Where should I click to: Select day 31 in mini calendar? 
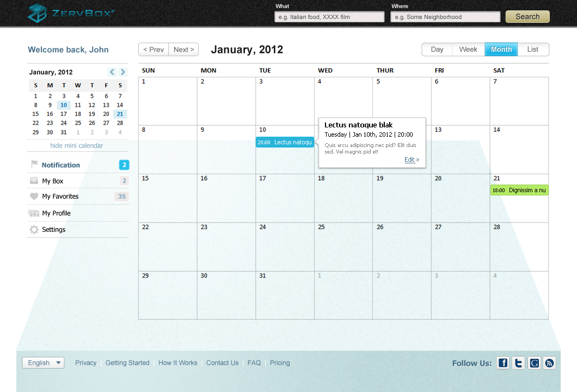(64, 132)
